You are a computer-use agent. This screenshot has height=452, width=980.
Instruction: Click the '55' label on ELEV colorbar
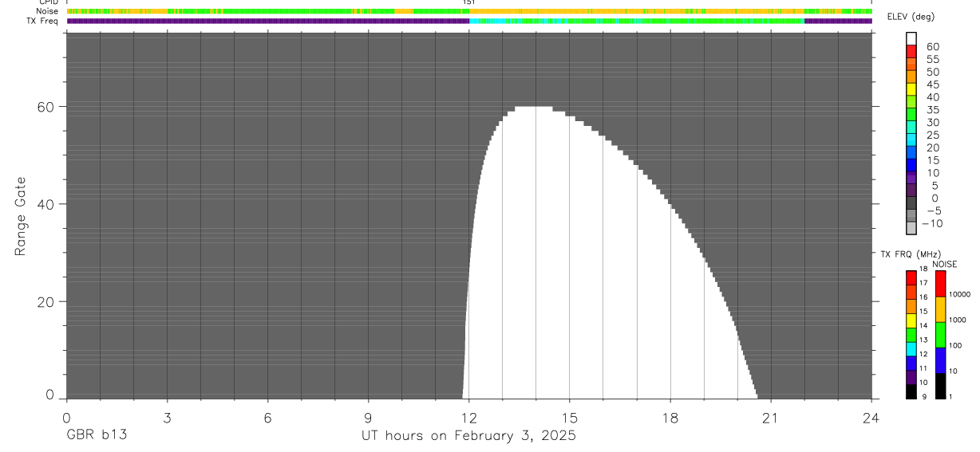coord(933,60)
